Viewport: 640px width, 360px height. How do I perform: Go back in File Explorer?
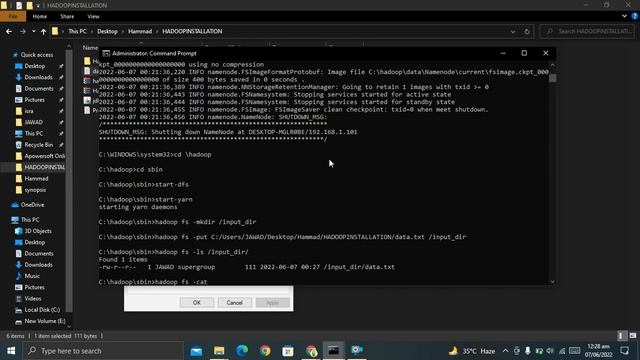[x=9, y=31]
